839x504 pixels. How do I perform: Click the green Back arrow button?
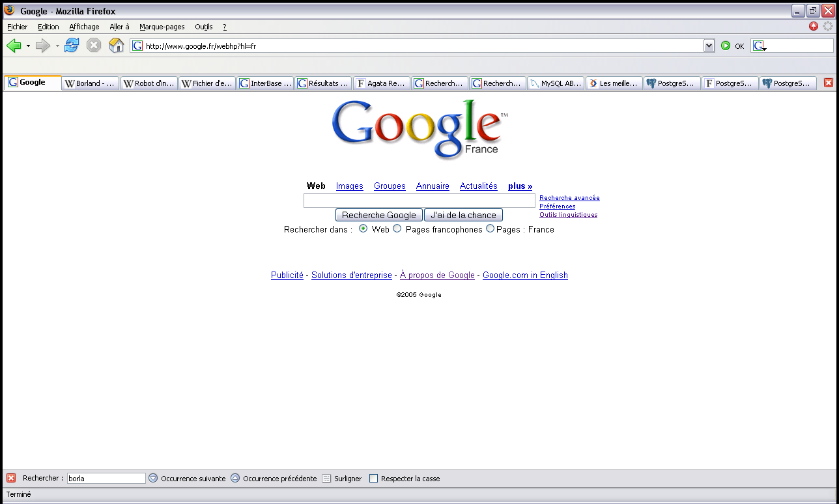point(14,46)
